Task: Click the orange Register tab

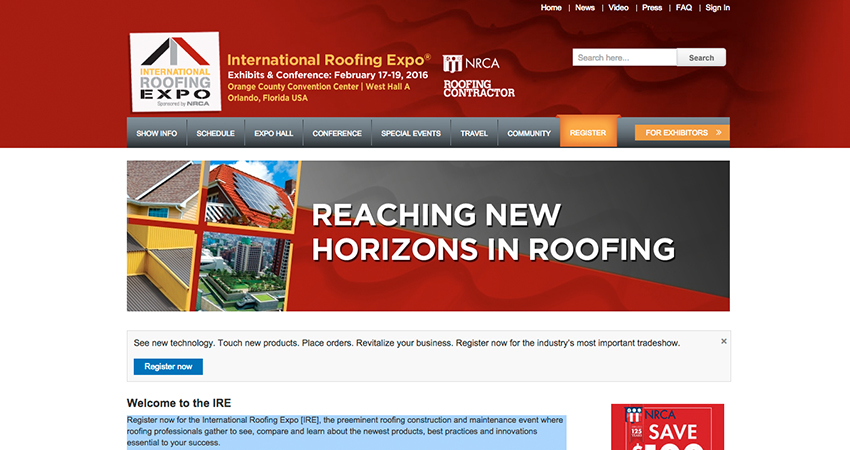Action: [x=588, y=132]
